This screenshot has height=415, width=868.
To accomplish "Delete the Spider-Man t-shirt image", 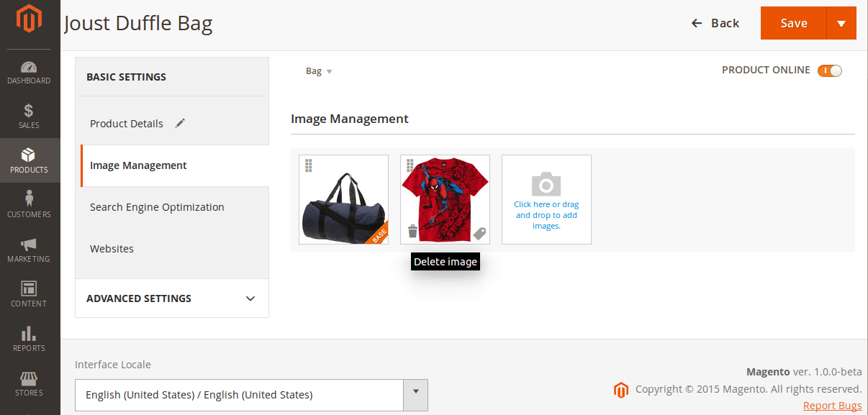I will click(x=412, y=231).
